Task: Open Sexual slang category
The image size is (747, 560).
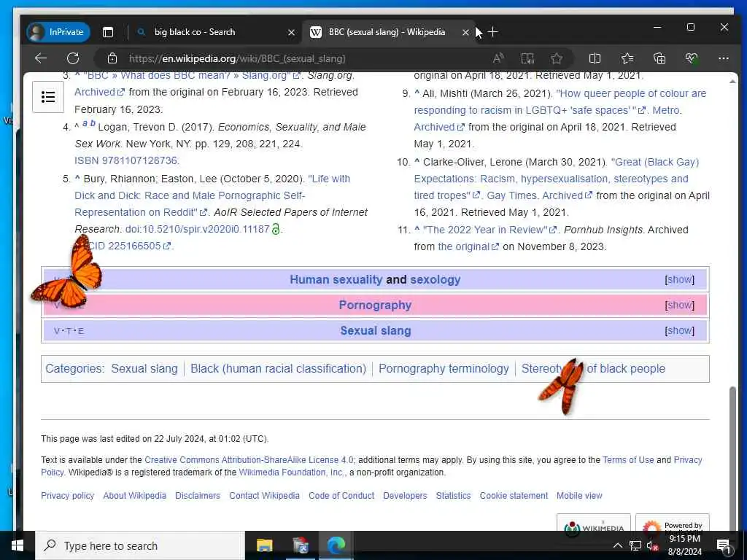Action: pyautogui.click(x=144, y=368)
